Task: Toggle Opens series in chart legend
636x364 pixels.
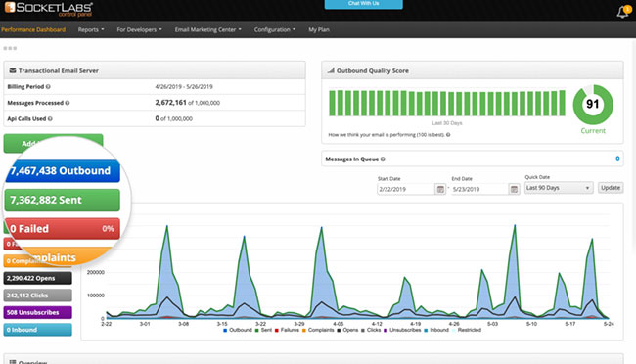Action: click(347, 330)
